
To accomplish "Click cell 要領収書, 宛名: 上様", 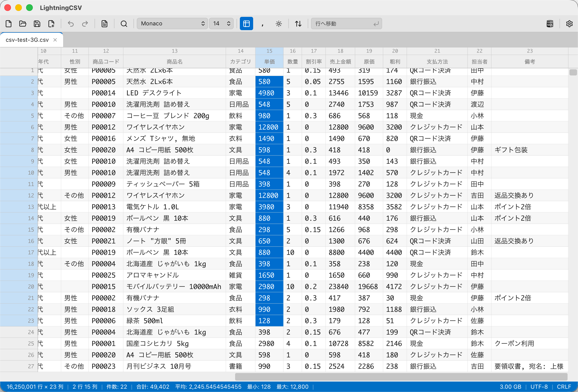I will point(530,366).
